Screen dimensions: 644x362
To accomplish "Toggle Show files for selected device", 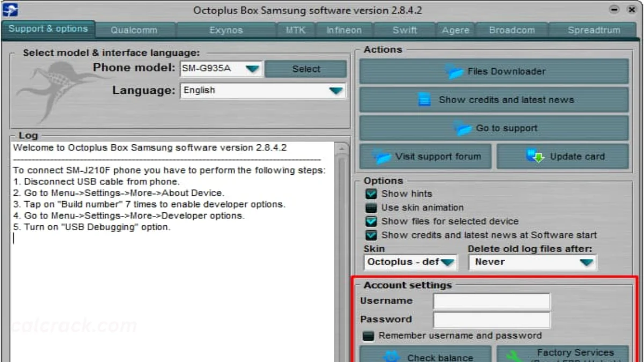I will click(x=371, y=221).
